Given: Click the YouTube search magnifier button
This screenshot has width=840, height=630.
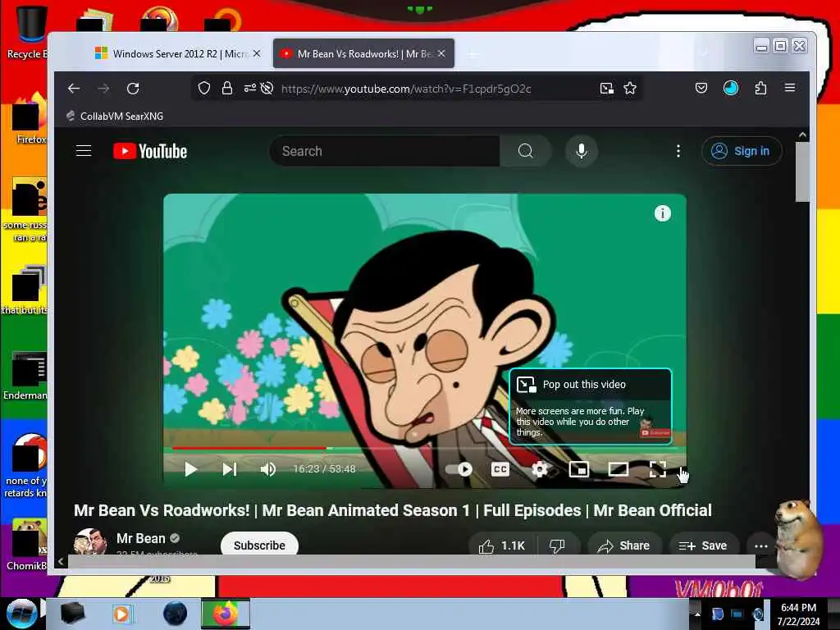Looking at the screenshot, I should [x=526, y=151].
